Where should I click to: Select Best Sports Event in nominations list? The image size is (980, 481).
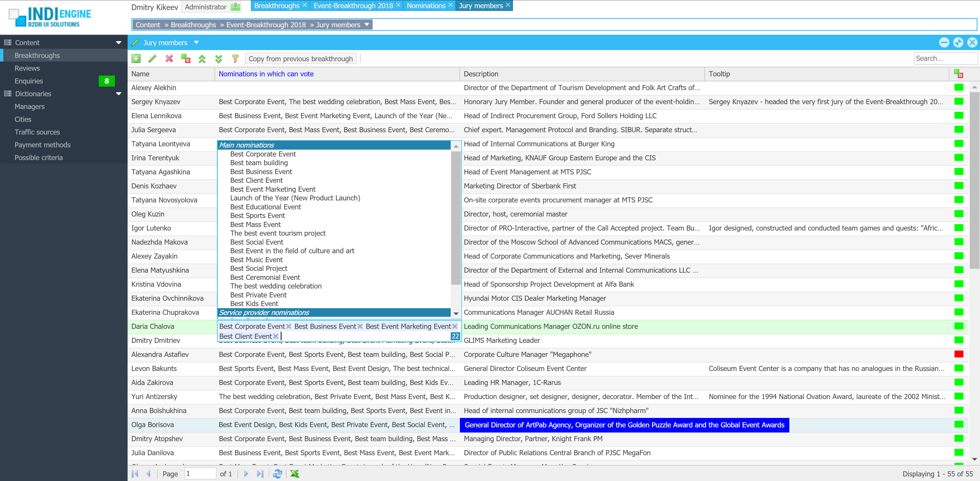click(x=257, y=216)
